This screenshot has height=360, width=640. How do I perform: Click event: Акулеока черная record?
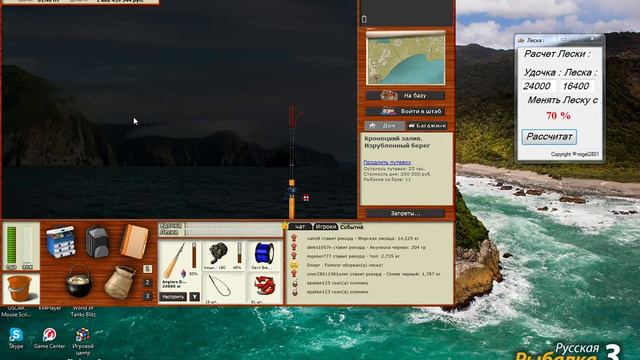pos(366,247)
